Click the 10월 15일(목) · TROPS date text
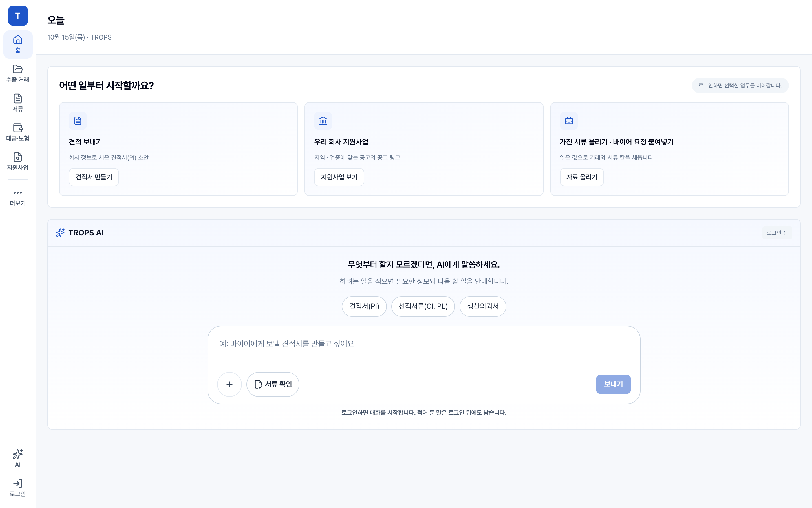This screenshot has width=812, height=508. click(80, 37)
